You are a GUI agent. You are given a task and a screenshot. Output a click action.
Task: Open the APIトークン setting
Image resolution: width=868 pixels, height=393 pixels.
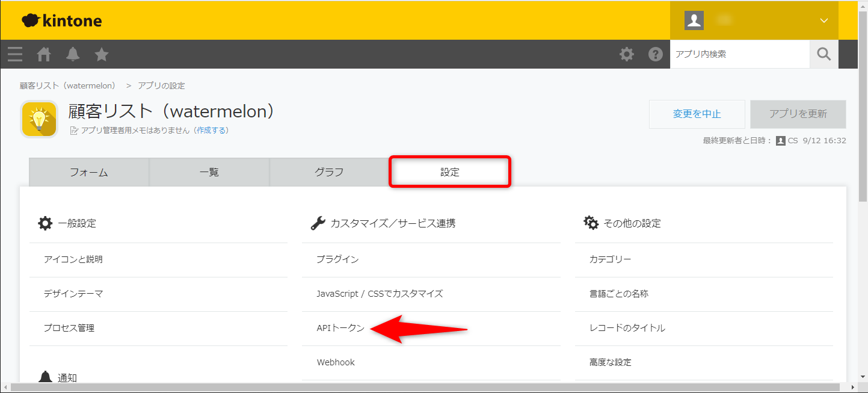click(x=340, y=328)
